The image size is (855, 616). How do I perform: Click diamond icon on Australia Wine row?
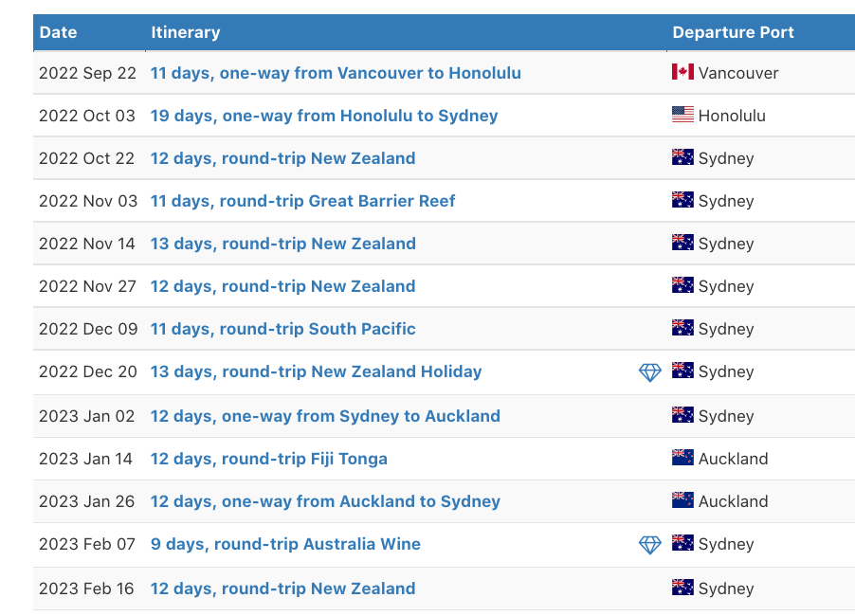click(650, 545)
